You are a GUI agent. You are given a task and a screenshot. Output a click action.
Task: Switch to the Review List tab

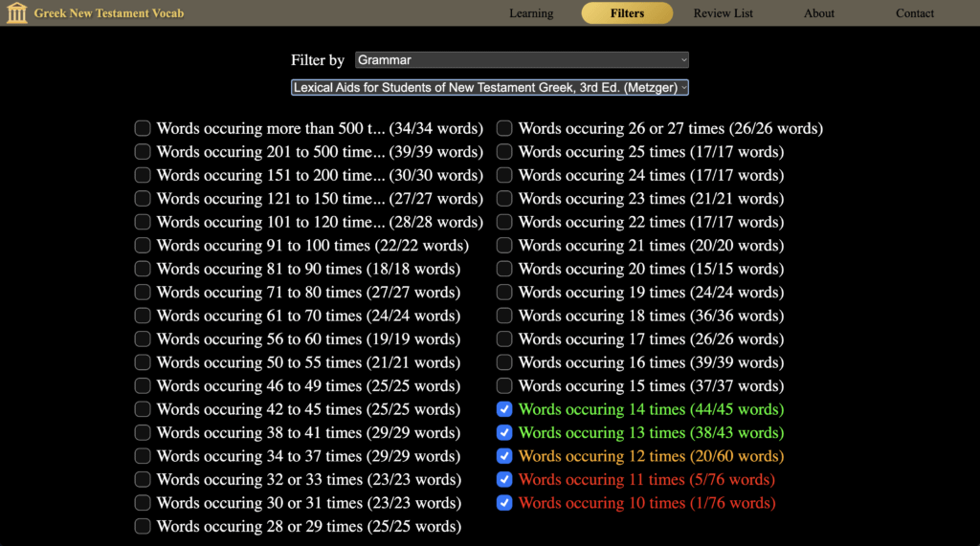(x=723, y=13)
